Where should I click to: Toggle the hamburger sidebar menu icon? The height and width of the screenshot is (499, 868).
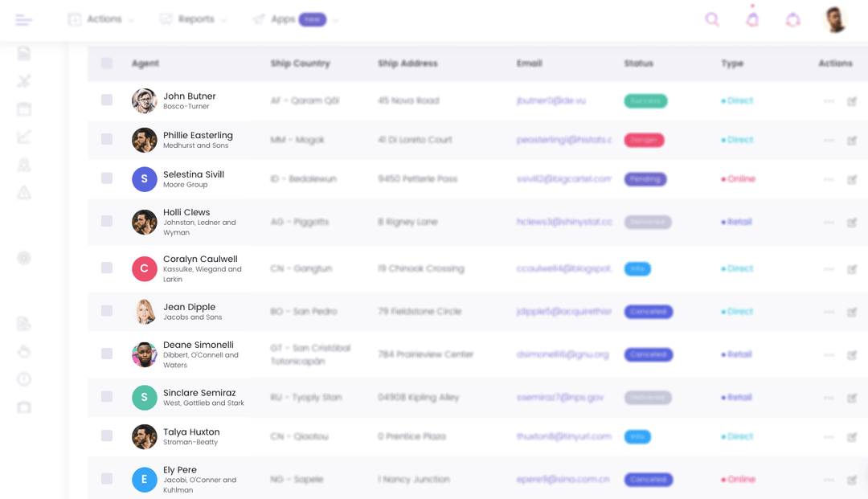click(24, 20)
